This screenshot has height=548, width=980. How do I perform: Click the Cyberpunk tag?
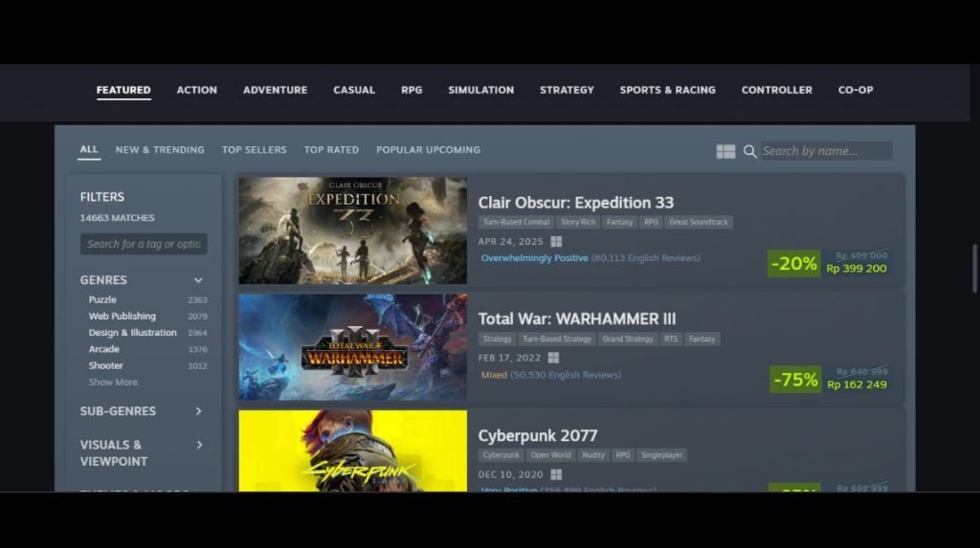click(501, 455)
